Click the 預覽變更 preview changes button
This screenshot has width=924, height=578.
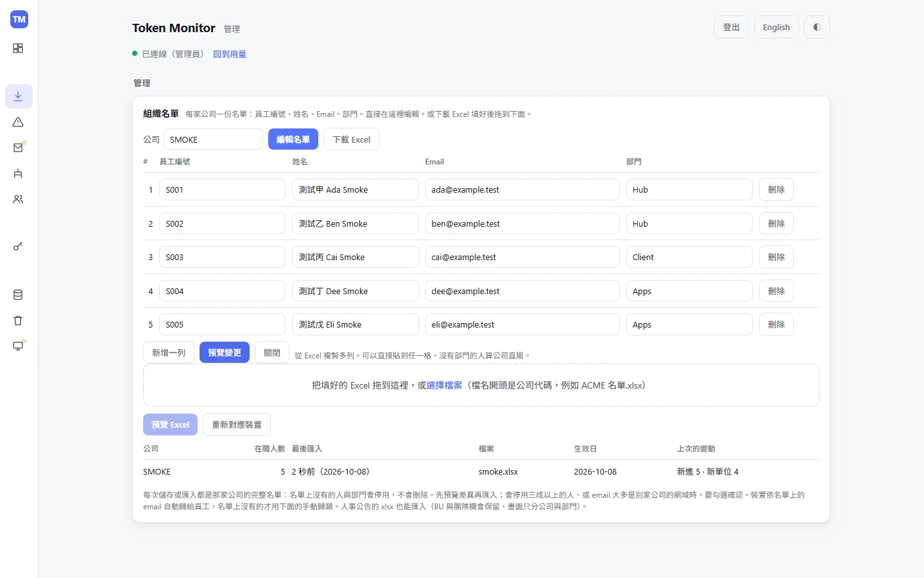click(x=225, y=353)
